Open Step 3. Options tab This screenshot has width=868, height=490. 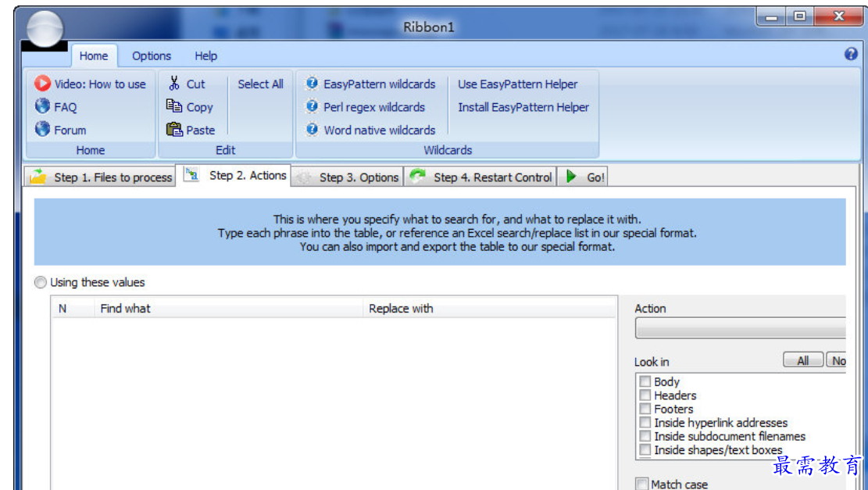(x=347, y=177)
